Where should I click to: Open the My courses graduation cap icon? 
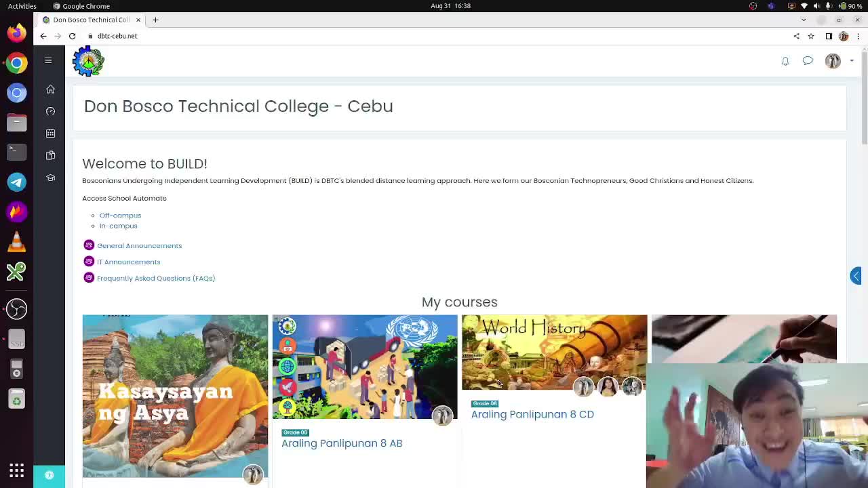click(50, 178)
